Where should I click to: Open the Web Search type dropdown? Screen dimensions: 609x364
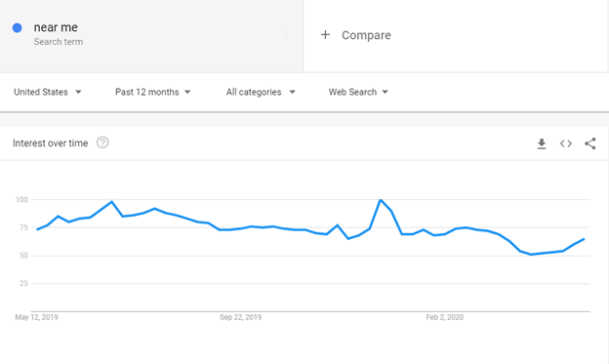[x=358, y=92]
